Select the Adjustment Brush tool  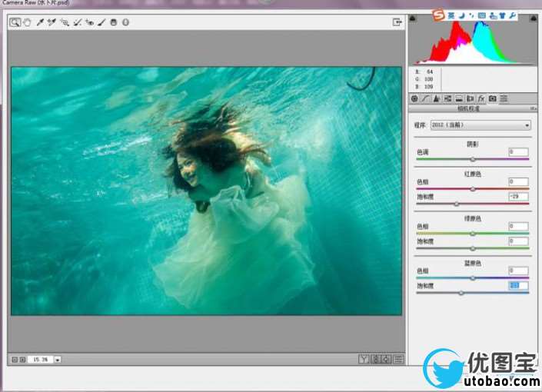pos(101,22)
